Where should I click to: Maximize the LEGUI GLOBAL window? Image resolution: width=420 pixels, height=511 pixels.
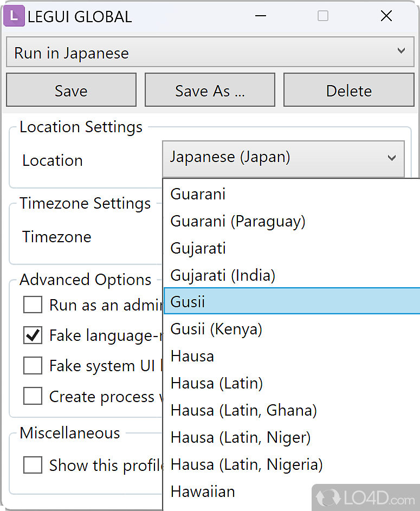point(323,16)
